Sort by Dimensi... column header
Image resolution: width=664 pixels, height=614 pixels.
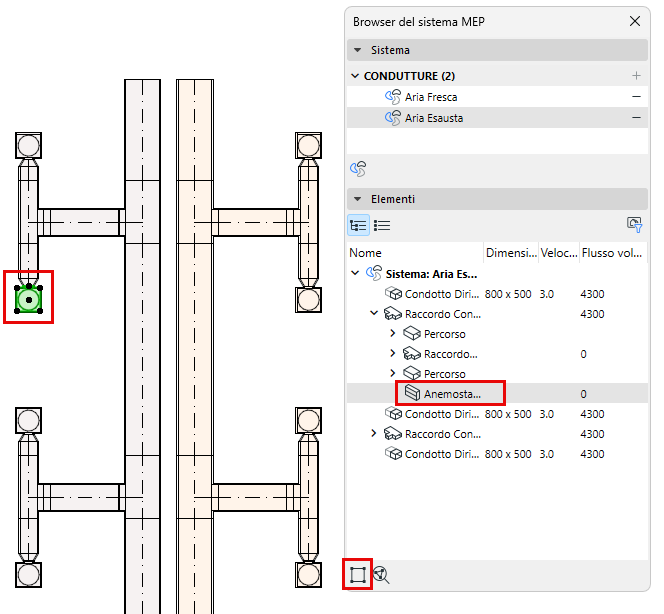(x=511, y=253)
